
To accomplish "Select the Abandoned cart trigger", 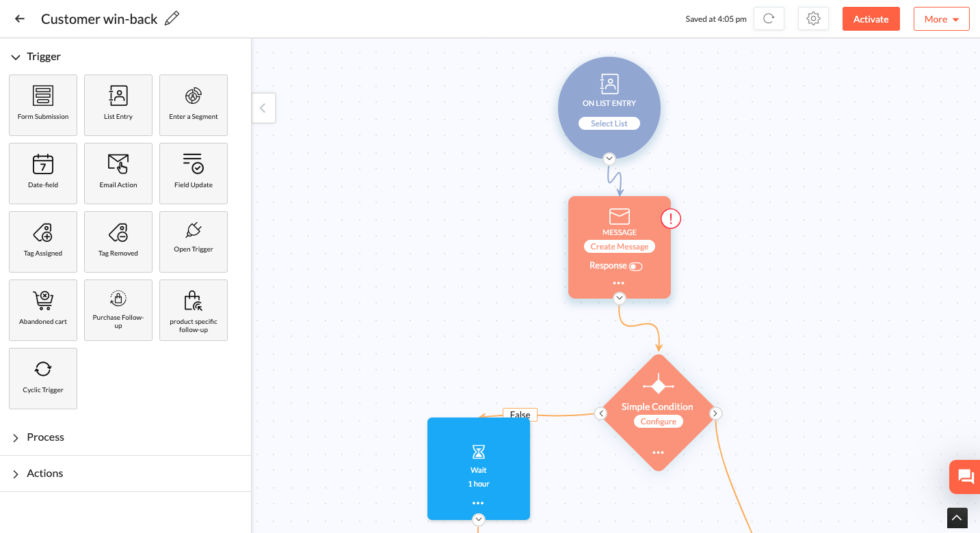I will tap(43, 310).
